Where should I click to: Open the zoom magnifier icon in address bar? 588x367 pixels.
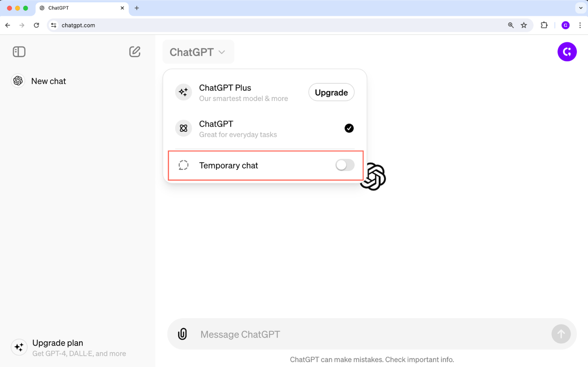click(x=511, y=25)
